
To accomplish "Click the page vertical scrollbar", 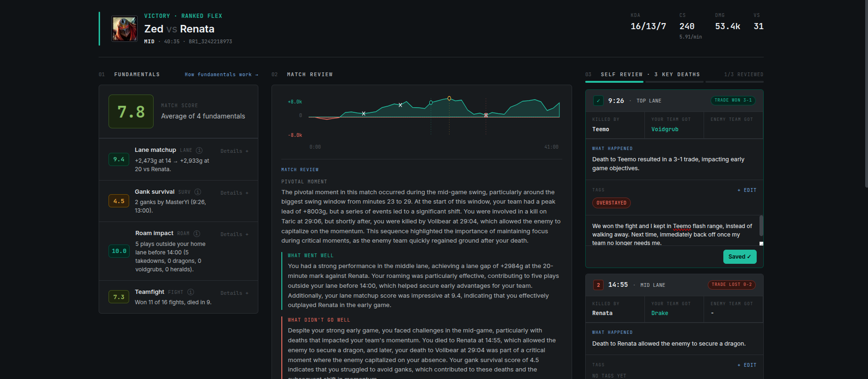I will 866,94.
